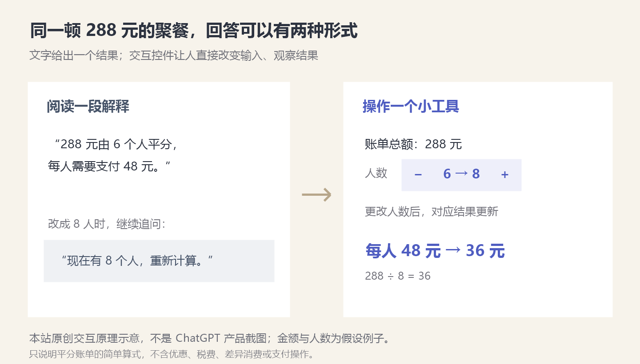Click the formula '288 ÷ 8 = 36'
Screen dimensions: 640x364
[398, 276]
